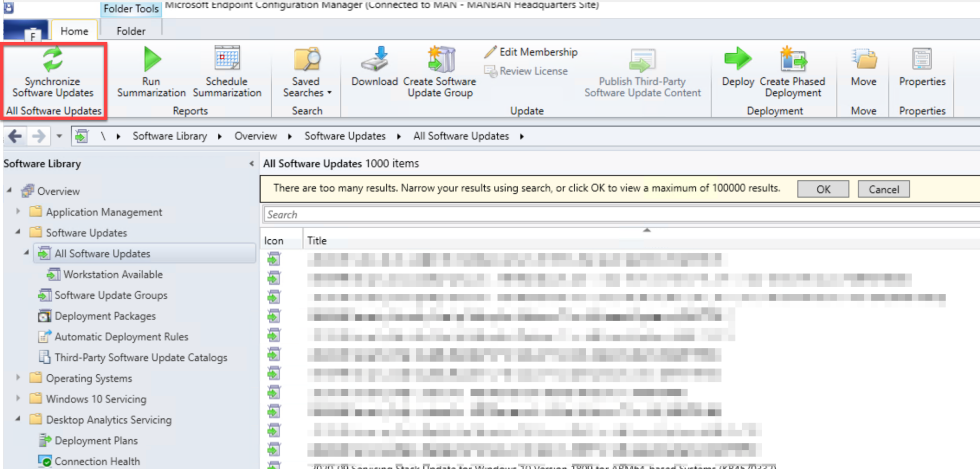
Task: Cancel the too-many-results prompt
Action: 884,189
